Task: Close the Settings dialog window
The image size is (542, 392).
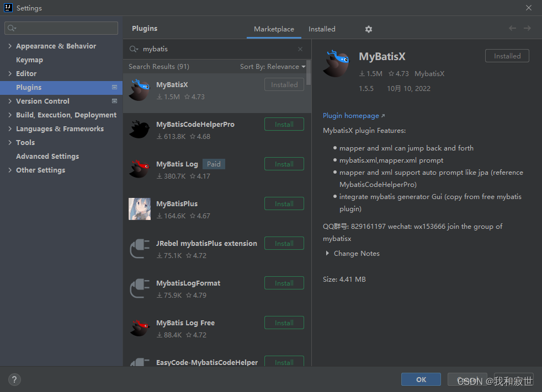Action: tap(529, 8)
